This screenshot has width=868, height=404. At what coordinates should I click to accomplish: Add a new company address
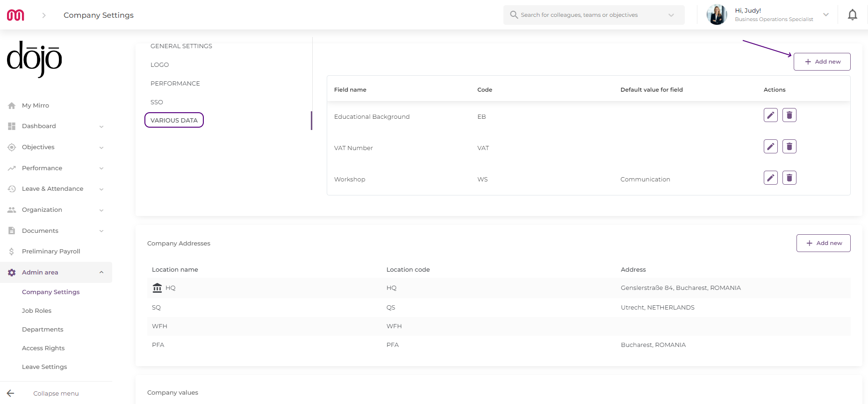[824, 243]
